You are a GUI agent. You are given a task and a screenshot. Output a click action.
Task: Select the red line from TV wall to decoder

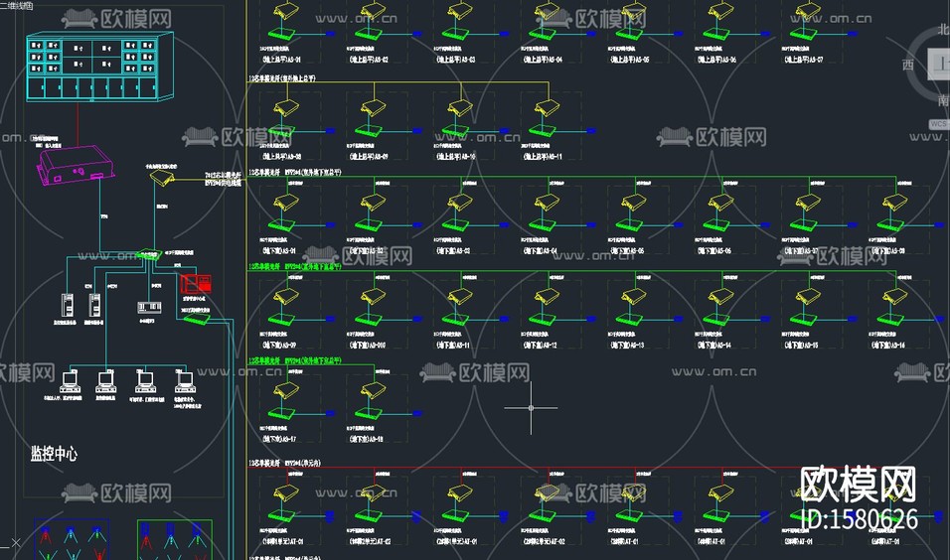coord(78,123)
